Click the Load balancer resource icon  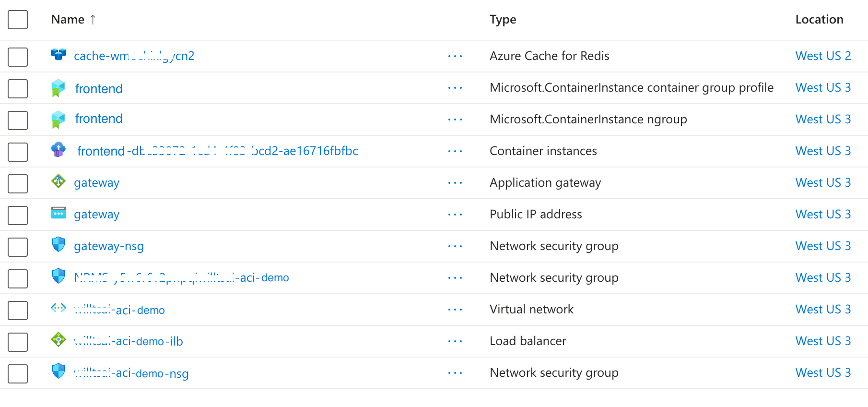(x=59, y=339)
